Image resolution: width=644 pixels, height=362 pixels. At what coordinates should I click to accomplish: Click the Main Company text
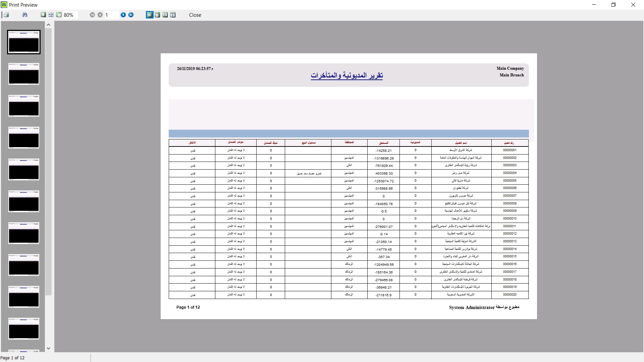[x=510, y=68]
